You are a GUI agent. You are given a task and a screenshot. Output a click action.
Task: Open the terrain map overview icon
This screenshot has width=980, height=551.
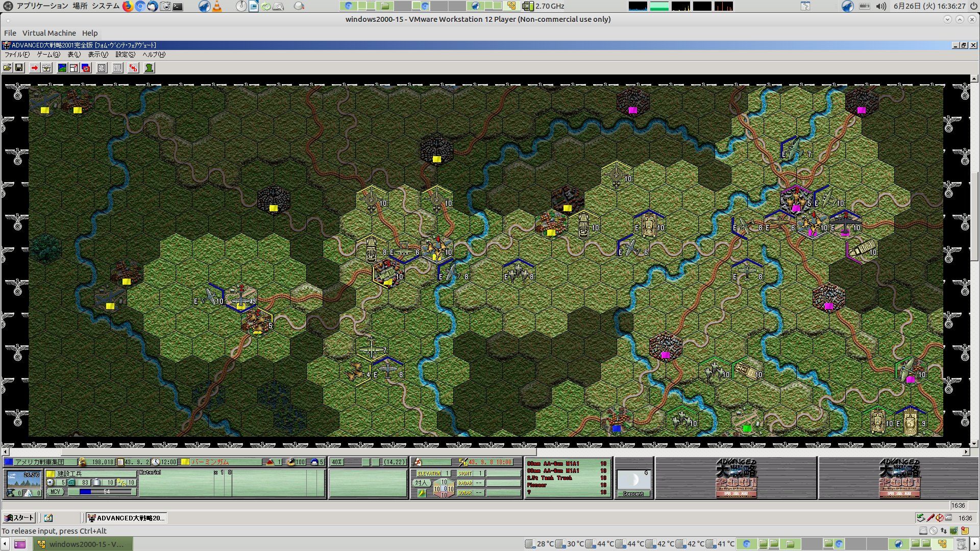click(x=62, y=68)
